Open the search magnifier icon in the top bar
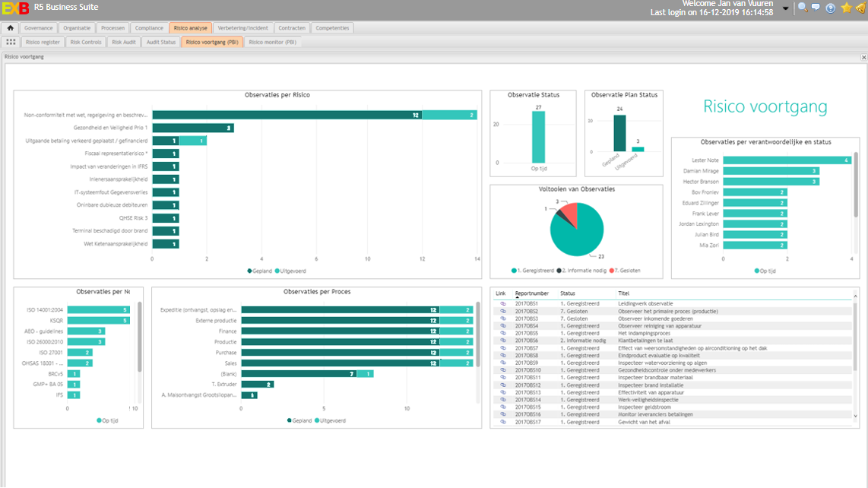This screenshot has height=488, width=868. pos(802,7)
